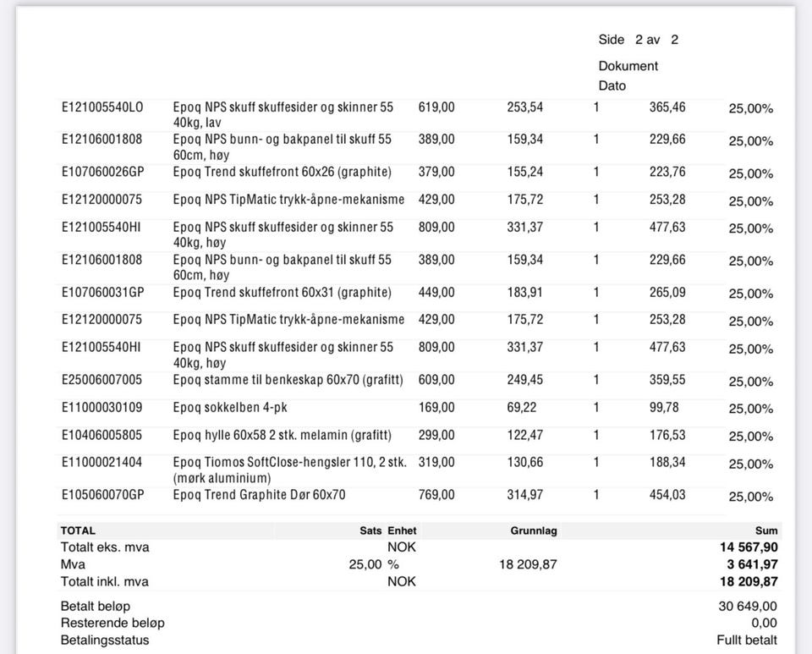812x654 pixels.
Task: Click the sum 14 567,90
Action: click(x=749, y=547)
